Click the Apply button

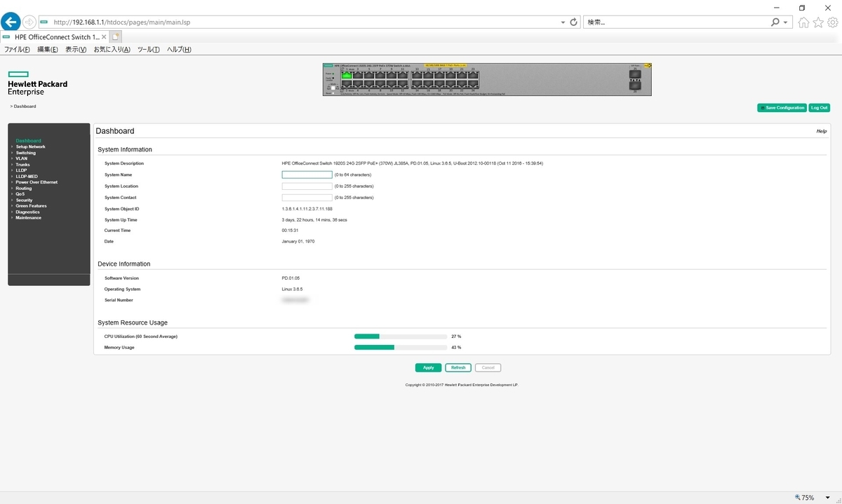pos(428,368)
